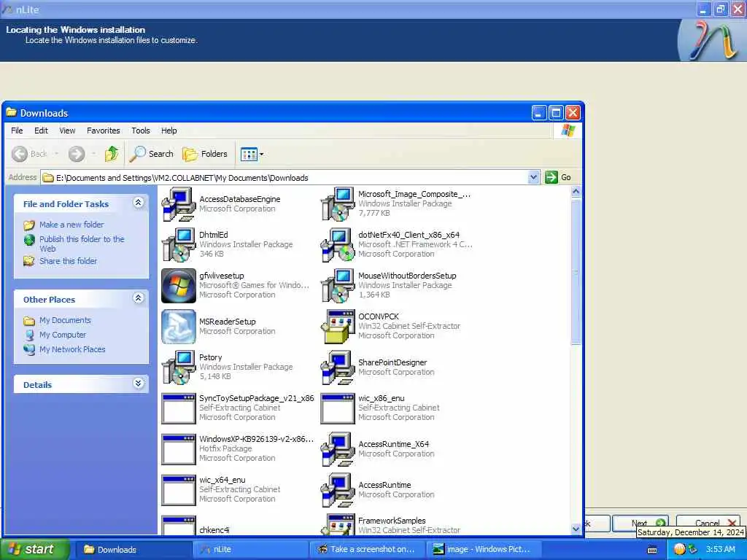Open the View menu
747x560 pixels.
[67, 131]
